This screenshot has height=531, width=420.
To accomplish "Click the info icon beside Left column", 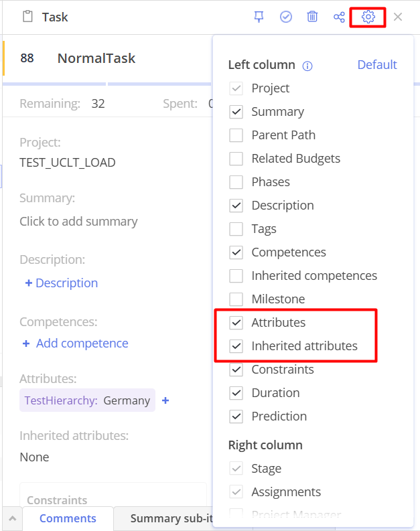I will point(307,66).
